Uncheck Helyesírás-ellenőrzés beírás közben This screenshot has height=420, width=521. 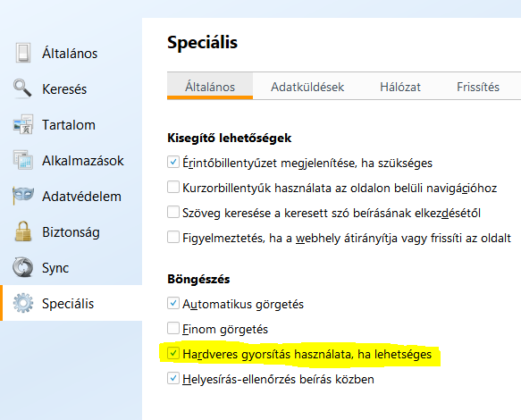click(173, 378)
